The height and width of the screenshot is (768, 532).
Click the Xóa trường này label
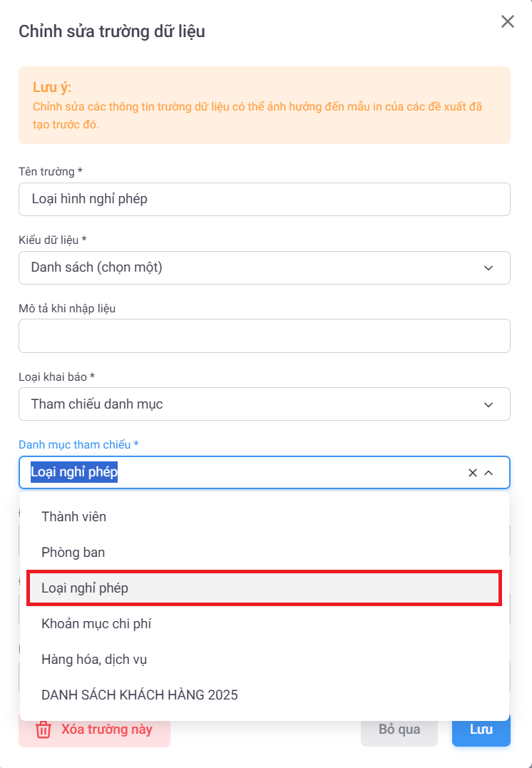tap(106, 729)
